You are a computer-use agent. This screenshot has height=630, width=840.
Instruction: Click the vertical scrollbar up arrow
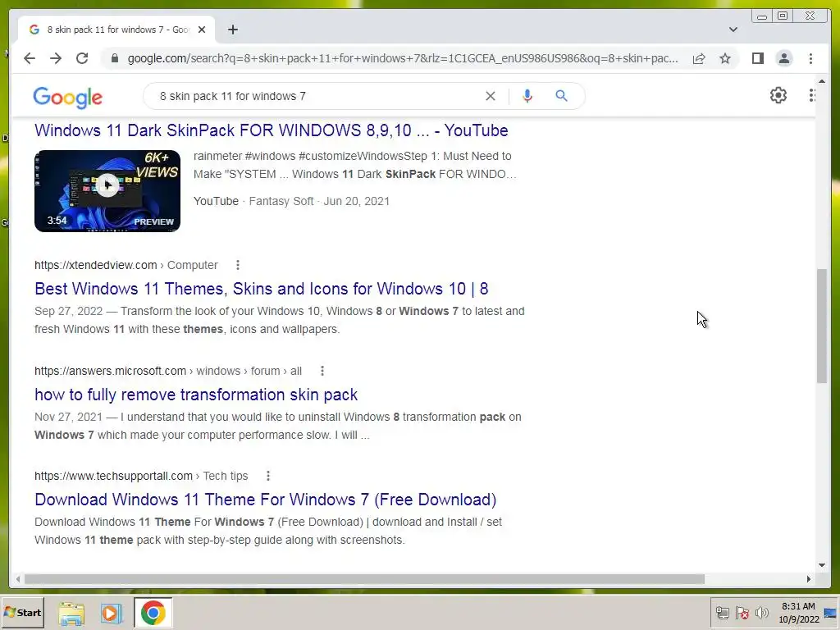[822, 81]
